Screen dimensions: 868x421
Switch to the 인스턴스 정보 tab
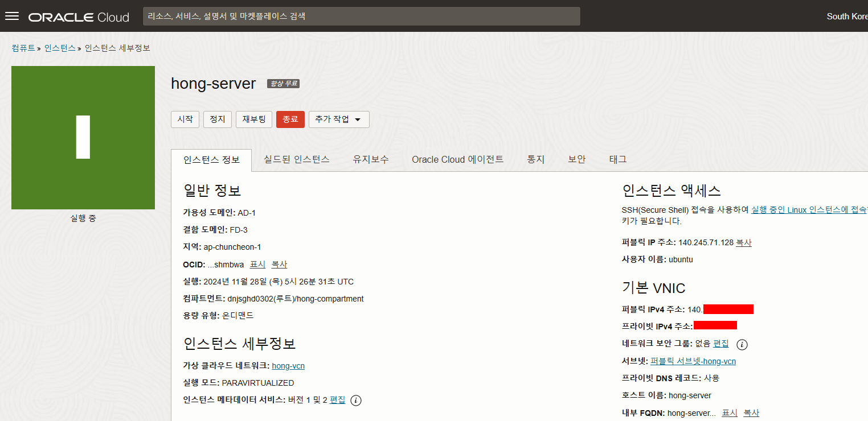(211, 160)
